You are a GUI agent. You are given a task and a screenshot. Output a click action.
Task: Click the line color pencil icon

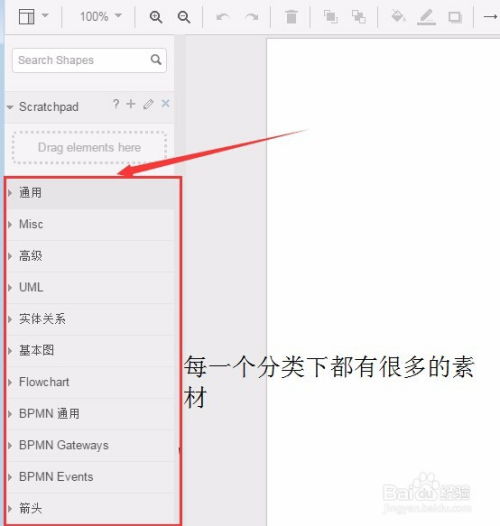tap(426, 17)
